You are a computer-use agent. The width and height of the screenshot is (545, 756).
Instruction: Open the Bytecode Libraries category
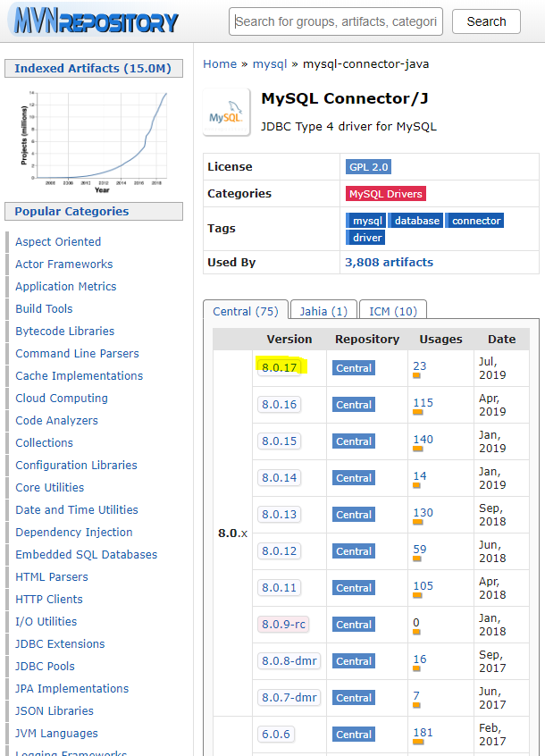click(x=65, y=332)
